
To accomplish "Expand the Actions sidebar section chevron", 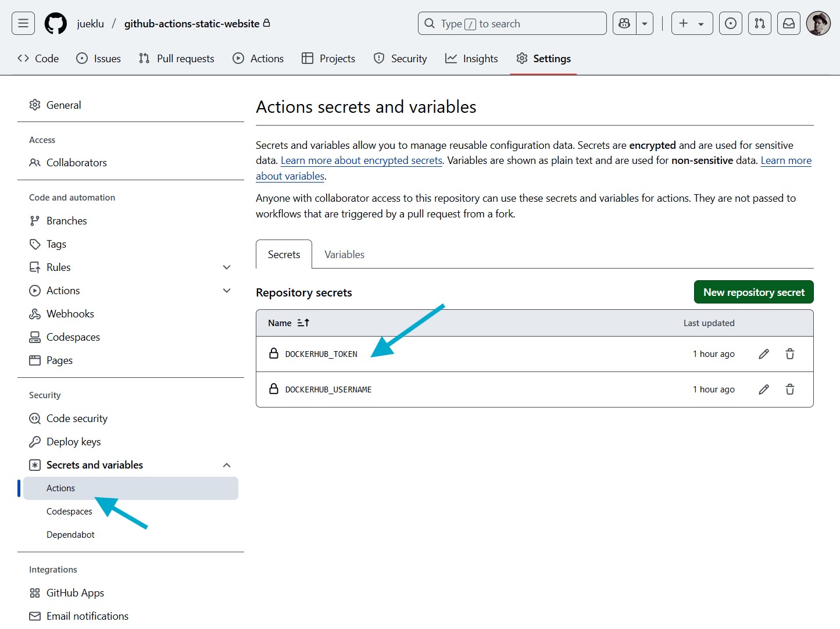I will coord(227,291).
